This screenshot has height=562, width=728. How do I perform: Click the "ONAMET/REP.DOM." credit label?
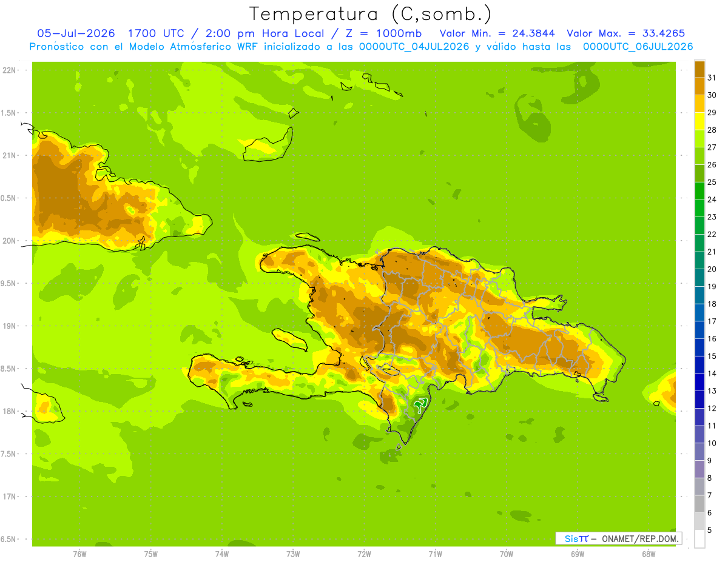click(x=639, y=538)
